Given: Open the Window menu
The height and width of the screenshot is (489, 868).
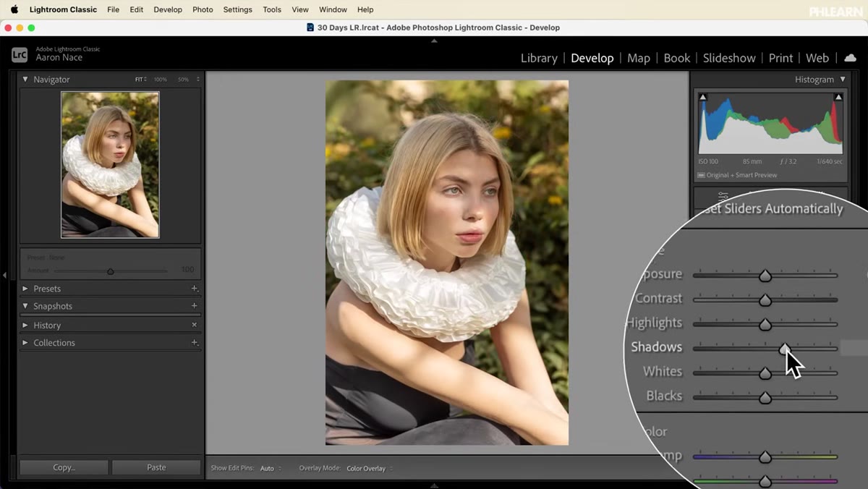Looking at the screenshot, I should (x=333, y=9).
